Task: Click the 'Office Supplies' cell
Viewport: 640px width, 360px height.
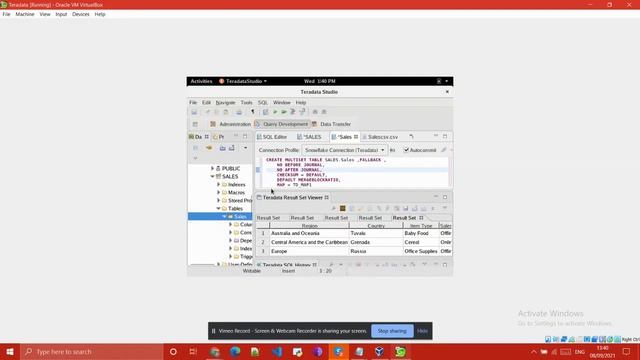Action: (421, 251)
